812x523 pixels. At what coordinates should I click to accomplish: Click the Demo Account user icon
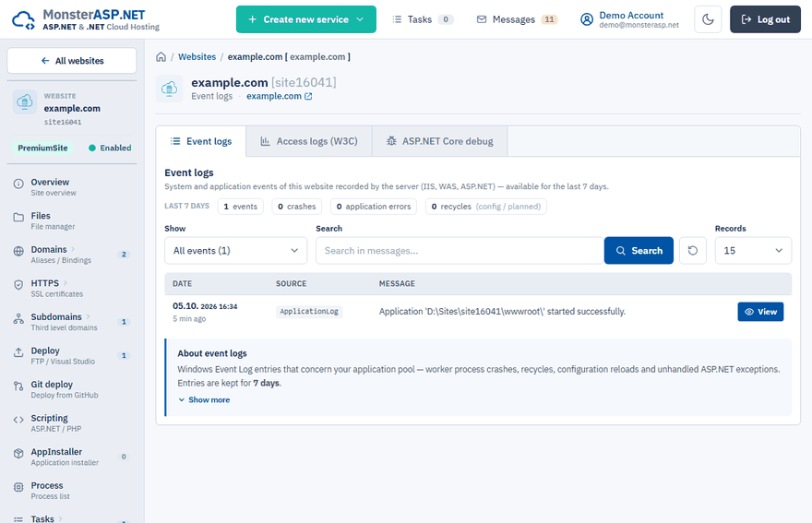point(586,19)
